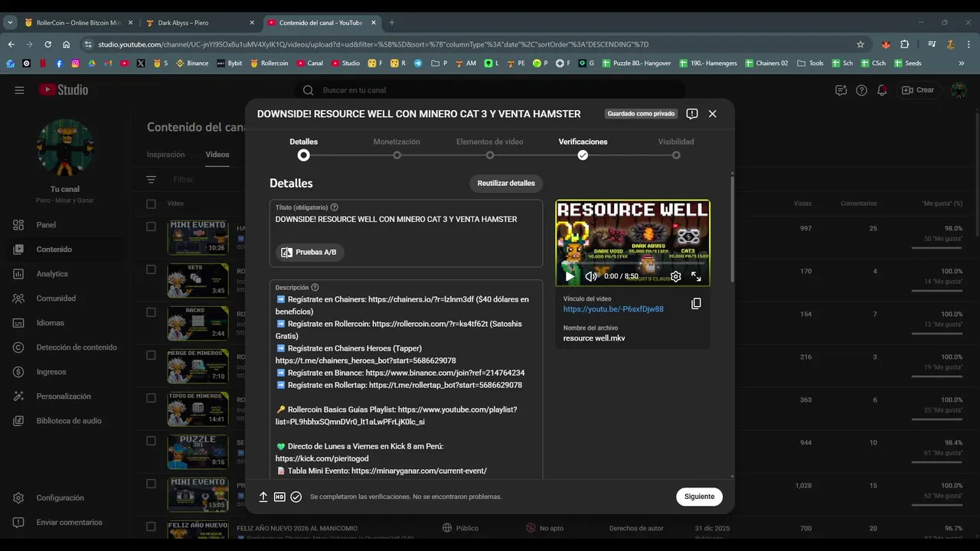Open the PUZZLE 3X1 video thumbnail
The width and height of the screenshot is (980, 551).
[x=198, y=452]
